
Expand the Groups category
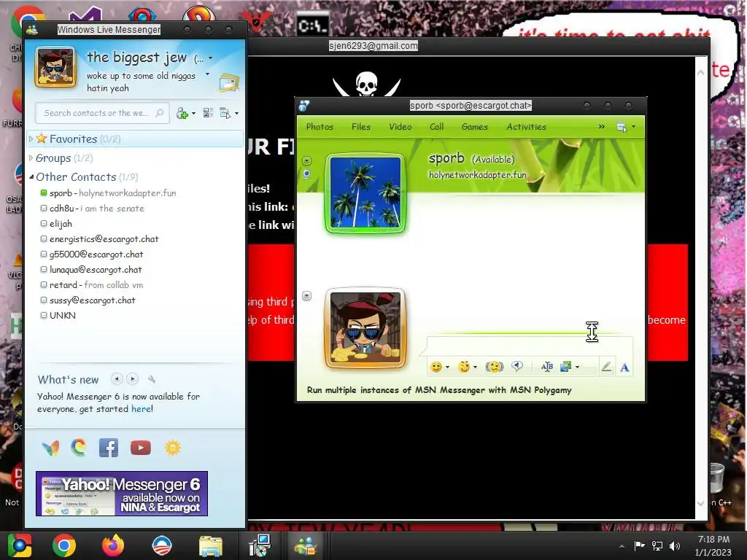point(31,157)
